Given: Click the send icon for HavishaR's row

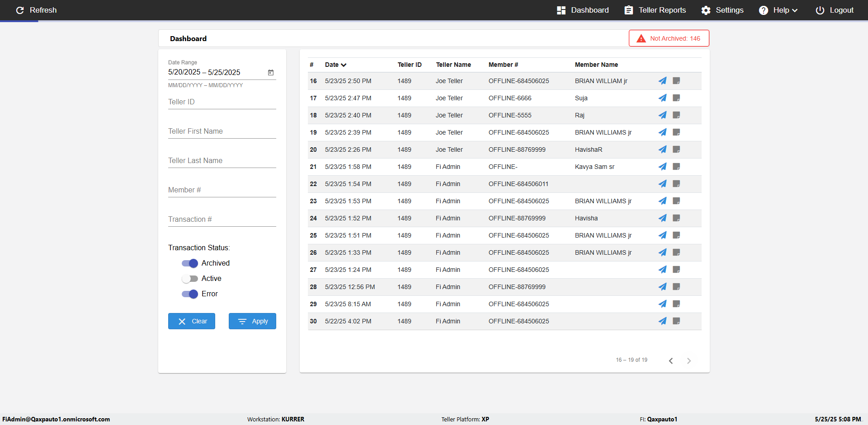Looking at the screenshot, I should tap(662, 149).
